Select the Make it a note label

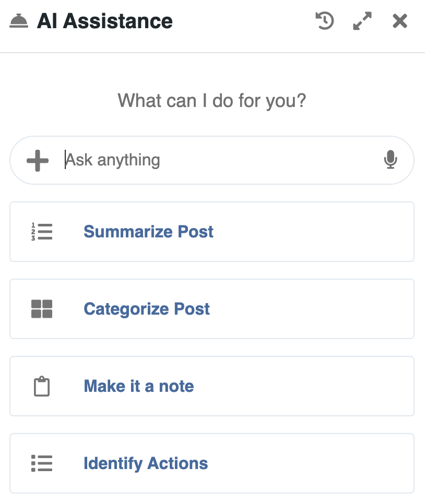coord(139,387)
